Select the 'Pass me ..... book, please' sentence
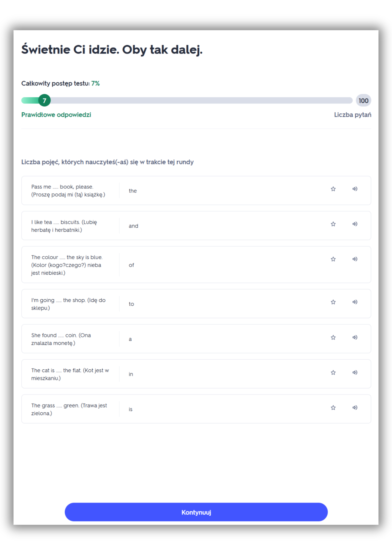 click(68, 191)
